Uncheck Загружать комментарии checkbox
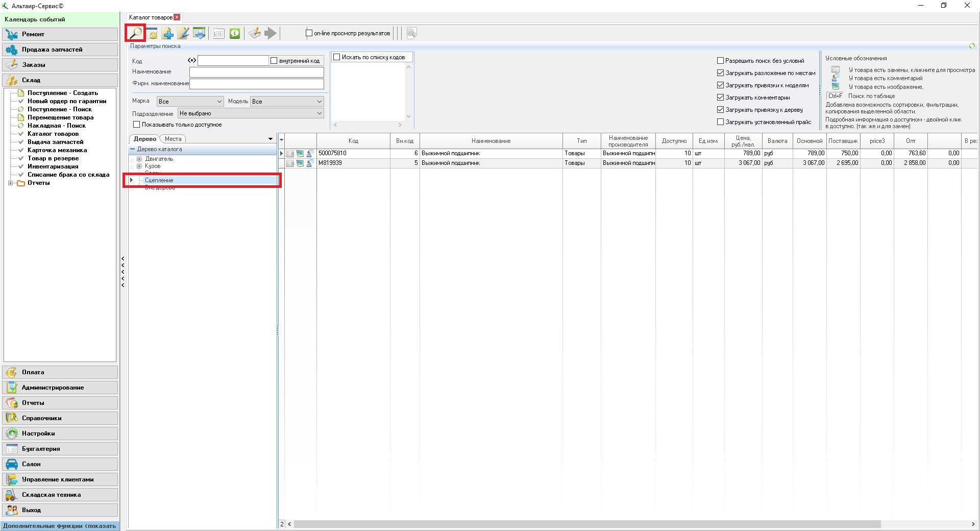This screenshot has width=980, height=531. click(x=720, y=98)
